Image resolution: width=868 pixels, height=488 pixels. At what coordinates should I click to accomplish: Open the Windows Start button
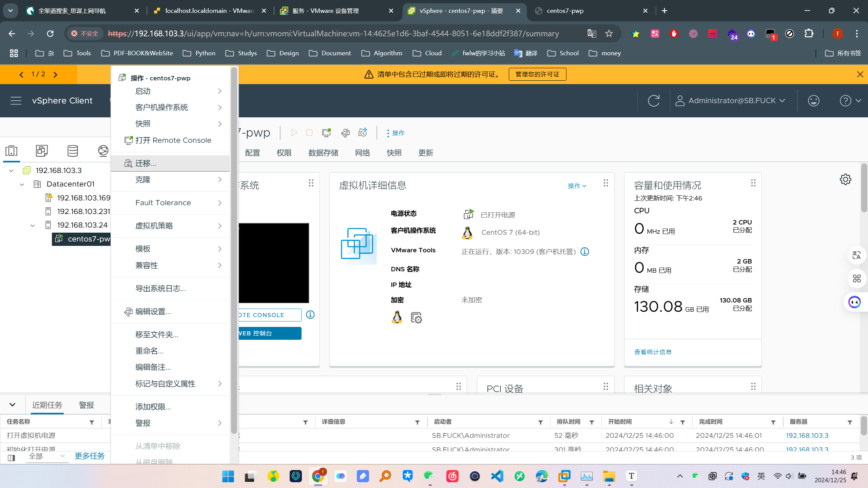(x=228, y=476)
